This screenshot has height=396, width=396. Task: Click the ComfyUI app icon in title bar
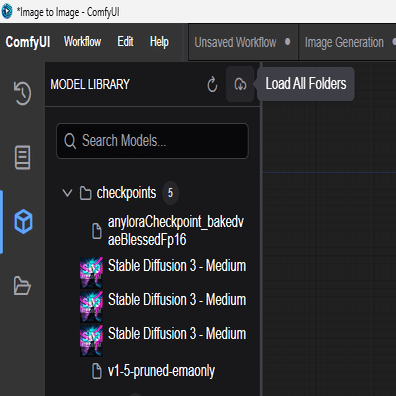[x=7, y=11]
